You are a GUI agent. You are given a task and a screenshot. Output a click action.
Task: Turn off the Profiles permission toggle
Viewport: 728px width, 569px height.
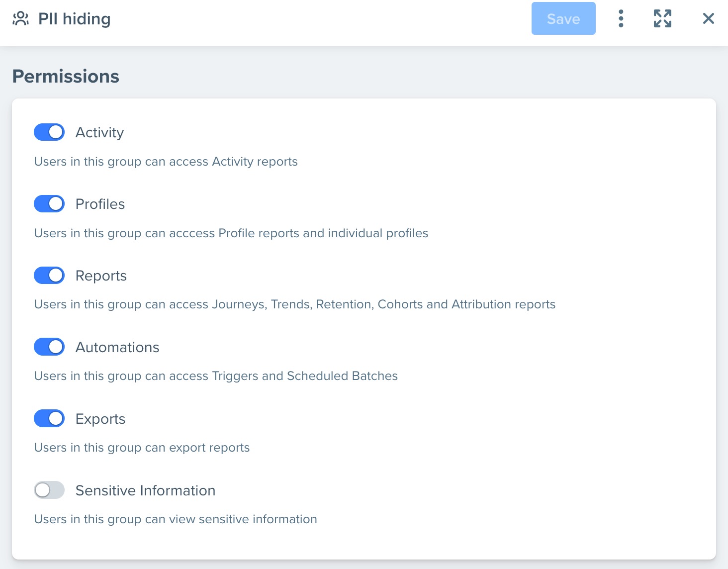(49, 204)
